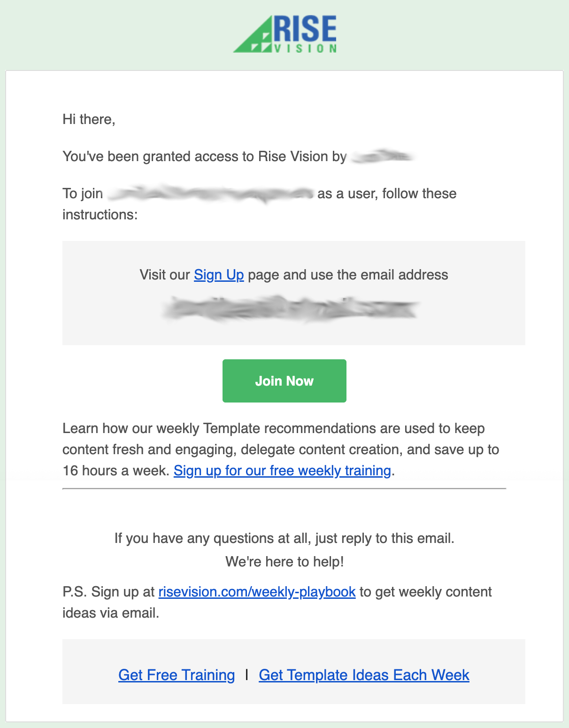Click 'You've been granted access to Rise Vision' text
Viewport: 569px width, 728px height.
click(195, 156)
